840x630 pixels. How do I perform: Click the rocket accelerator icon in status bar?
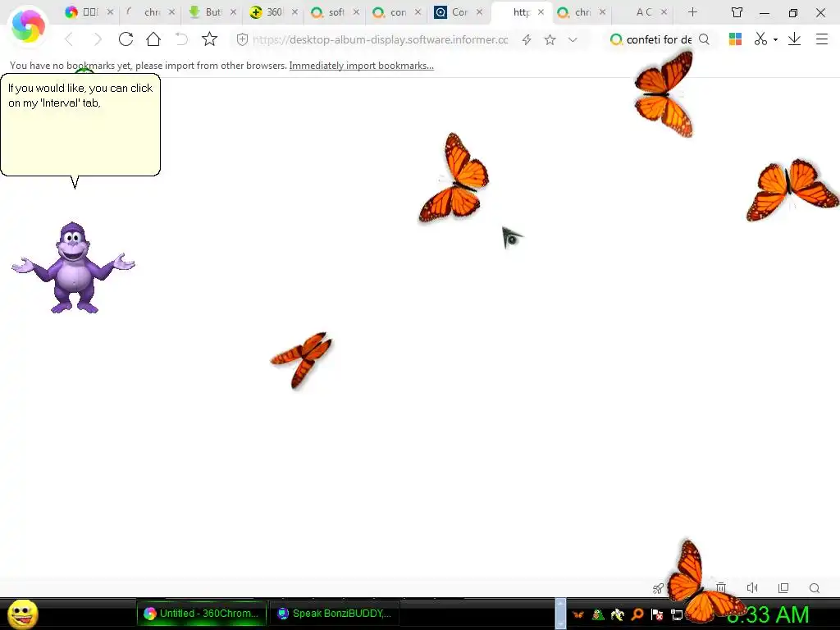click(658, 588)
